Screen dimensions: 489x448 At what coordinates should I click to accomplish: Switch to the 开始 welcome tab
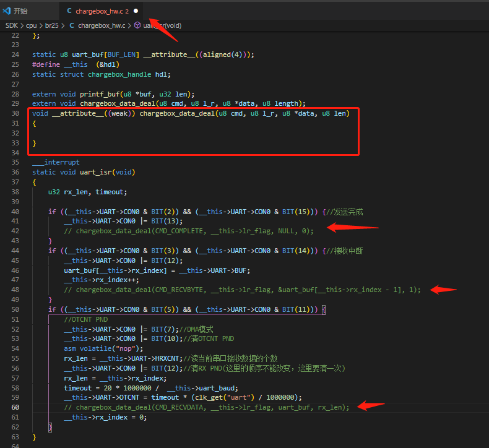pos(20,11)
